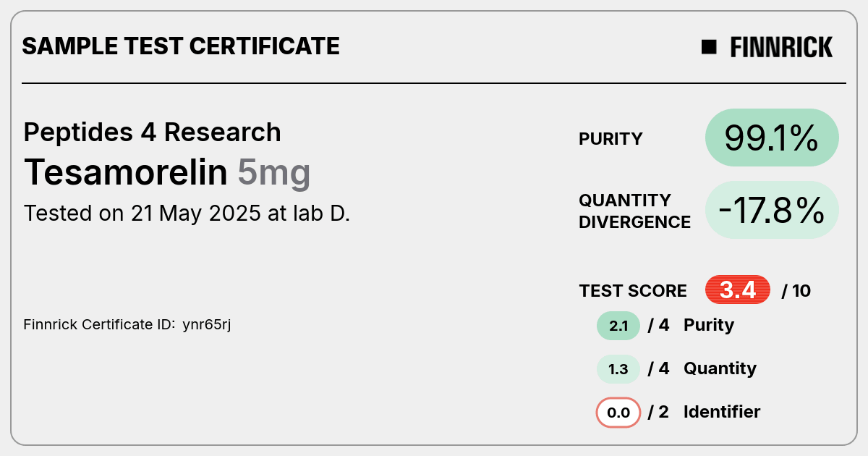The width and height of the screenshot is (868, 456).
Task: Click the Tesamorelin product title
Action: 126,172
